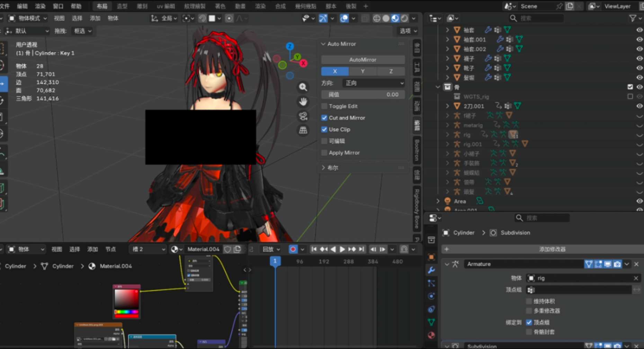
Task: Switch to the uv 编辑 workspace tab
Action: pos(166,6)
